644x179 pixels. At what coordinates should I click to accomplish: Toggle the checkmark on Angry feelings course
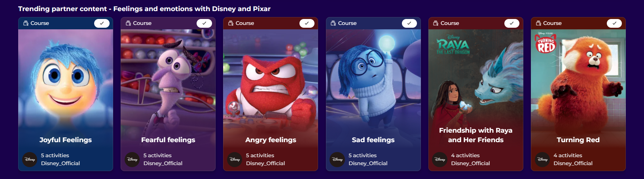click(307, 23)
